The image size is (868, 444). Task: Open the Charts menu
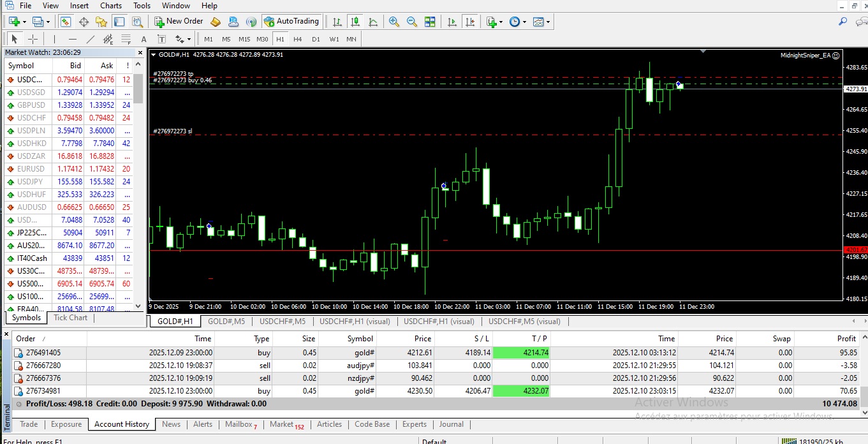[110, 6]
